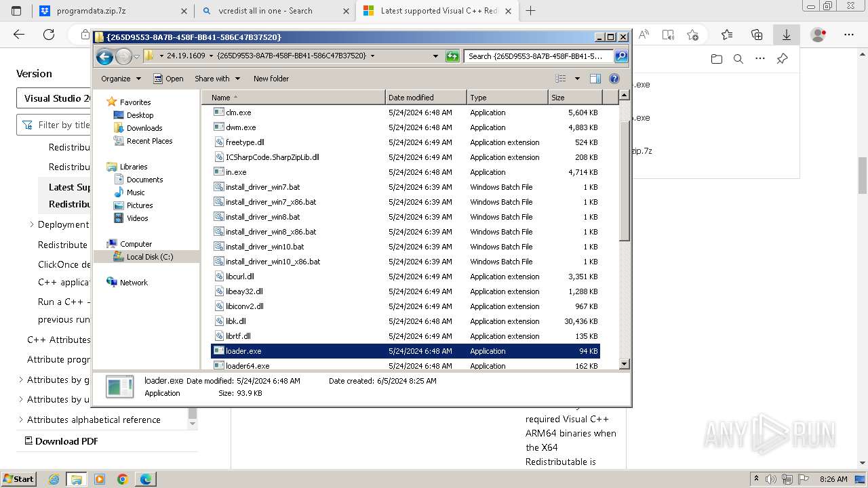The image size is (868, 488).
Task: Click the Explorer search magnifier button
Action: pos(620,56)
